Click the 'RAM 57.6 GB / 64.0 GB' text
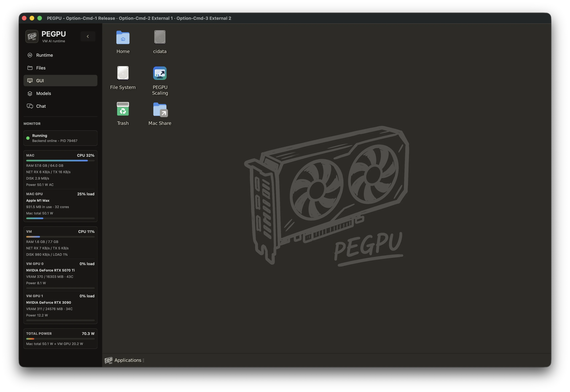Screen dimensions: 570x392 (45, 166)
